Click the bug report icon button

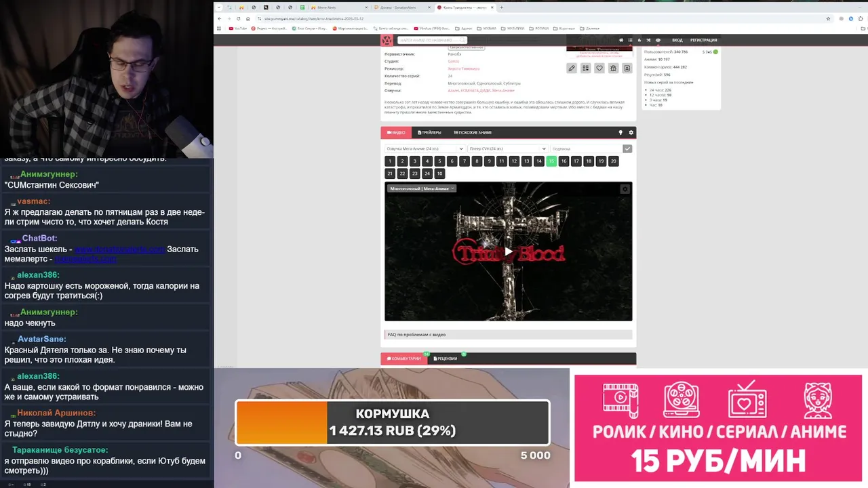point(613,68)
